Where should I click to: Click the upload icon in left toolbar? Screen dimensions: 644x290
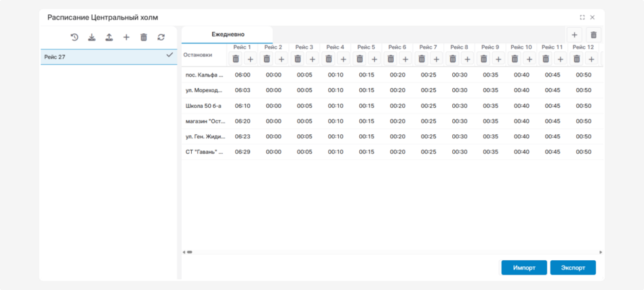(x=109, y=37)
